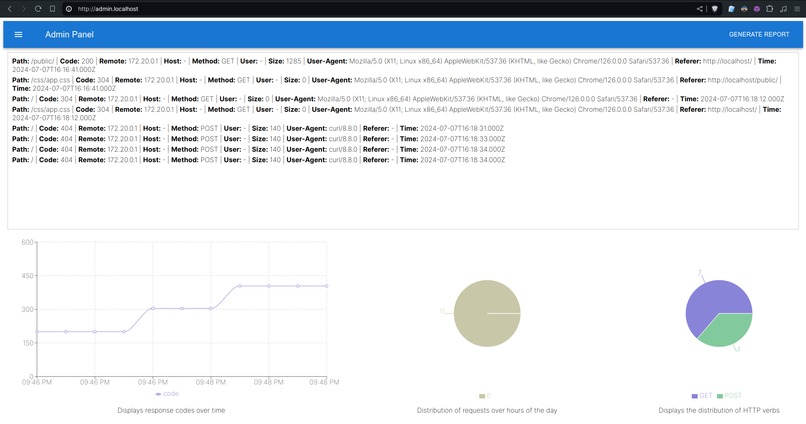
Task: Click 'Distribution of requests over hours' caption
Action: [x=487, y=410]
